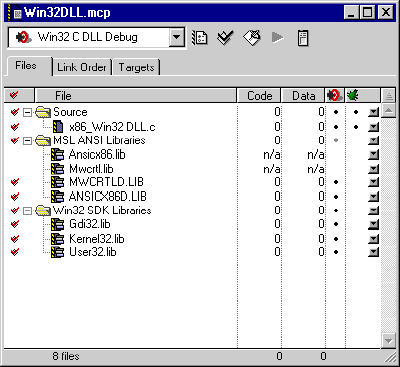Screen dimensions: 400x367
Task: Toggle touch checkmark for ANSICX86D.LIB
Action: 14,197
